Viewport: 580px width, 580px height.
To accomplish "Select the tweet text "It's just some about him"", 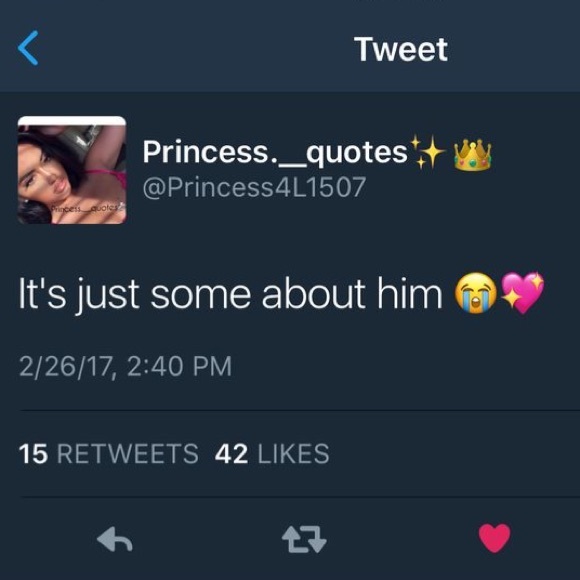I will point(230,294).
